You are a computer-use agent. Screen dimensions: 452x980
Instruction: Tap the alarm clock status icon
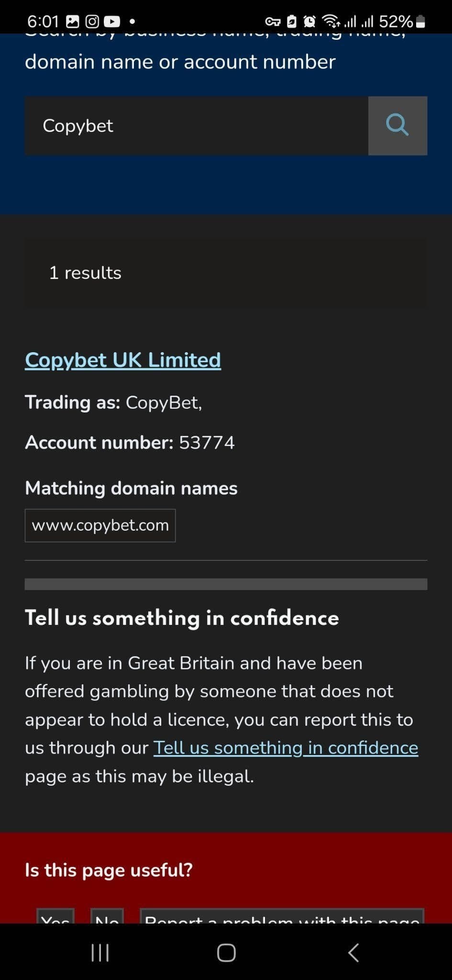pyautogui.click(x=309, y=21)
